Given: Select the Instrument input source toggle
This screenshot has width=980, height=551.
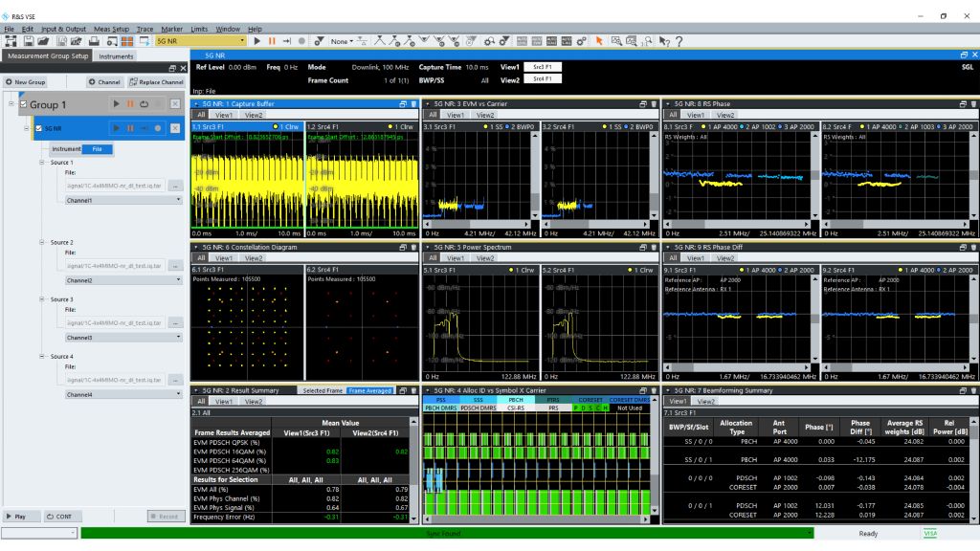Looking at the screenshot, I should pyautogui.click(x=66, y=149).
